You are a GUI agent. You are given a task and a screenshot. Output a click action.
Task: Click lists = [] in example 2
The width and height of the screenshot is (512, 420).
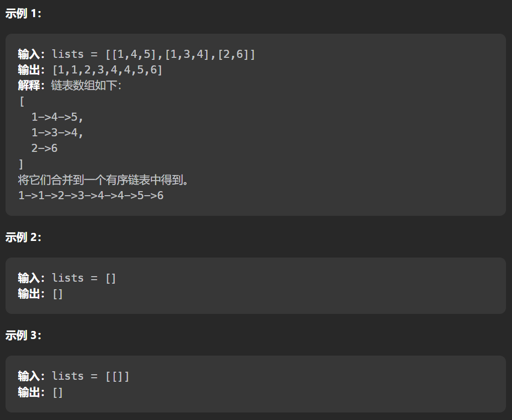pos(84,278)
